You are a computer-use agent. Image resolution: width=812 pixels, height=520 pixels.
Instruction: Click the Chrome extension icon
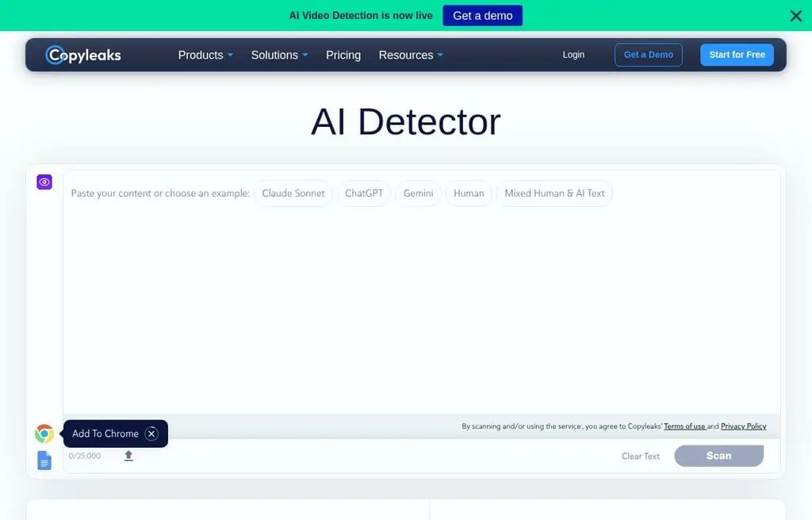pos(44,434)
